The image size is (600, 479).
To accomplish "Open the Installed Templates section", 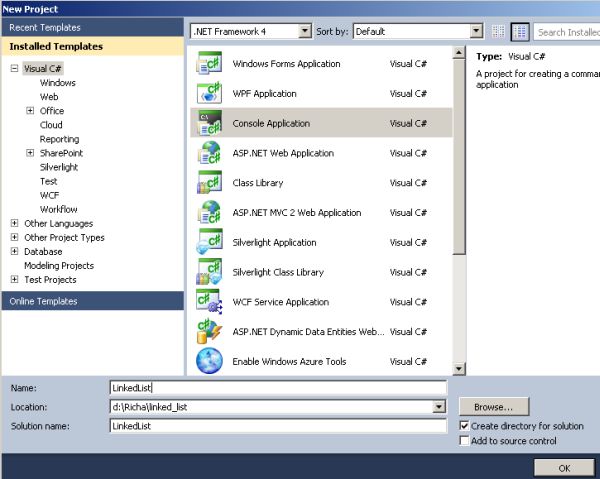I will pyautogui.click(x=92, y=46).
